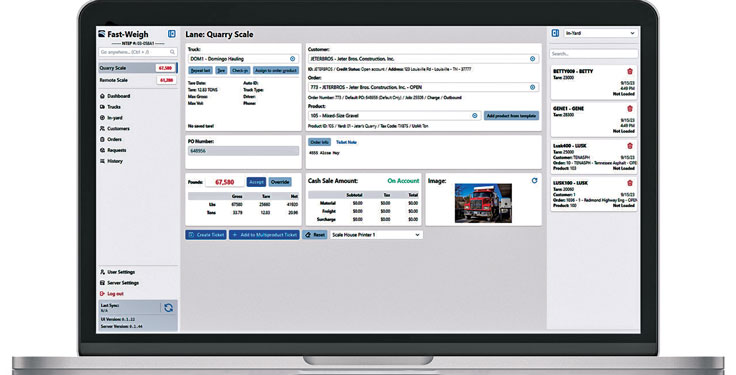Remove the GENE1 in-yard truck
This screenshot has height=375, width=736.
[x=630, y=108]
